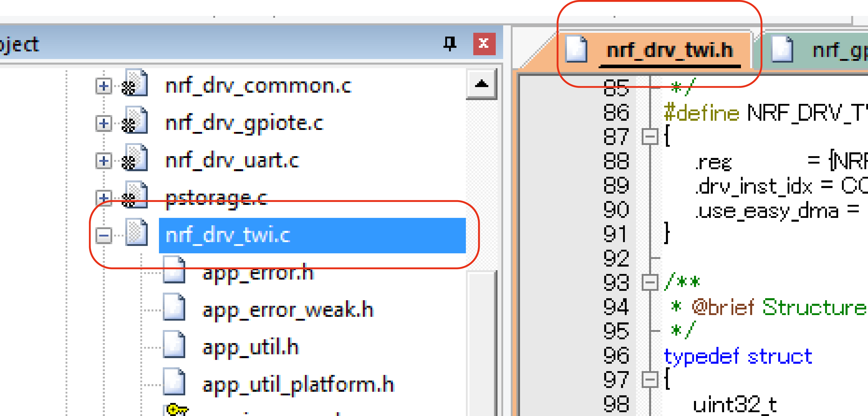
Task: Click the app_error.h header file icon
Action: click(x=174, y=269)
